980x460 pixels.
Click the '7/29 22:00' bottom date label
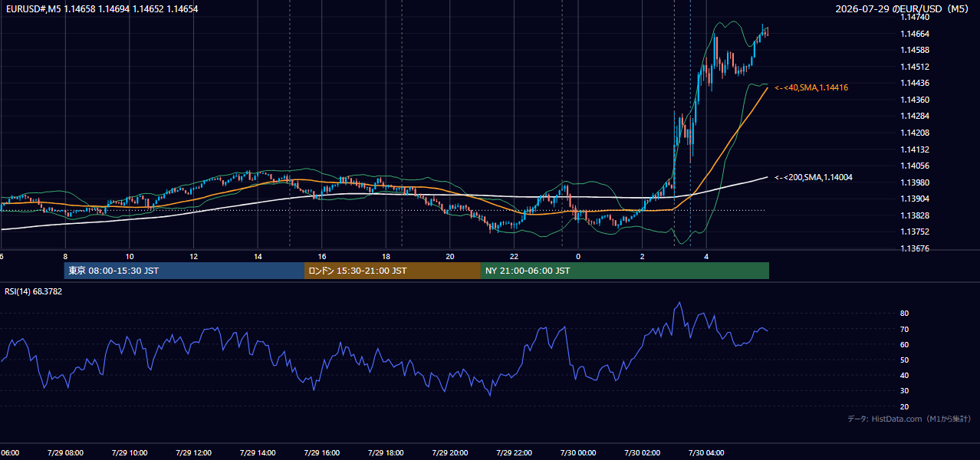[x=514, y=452]
